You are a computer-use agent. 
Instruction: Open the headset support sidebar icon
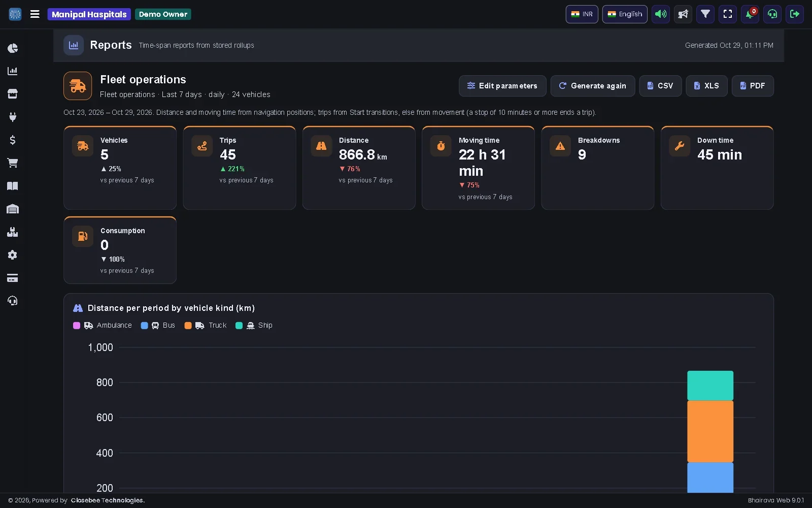[13, 301]
